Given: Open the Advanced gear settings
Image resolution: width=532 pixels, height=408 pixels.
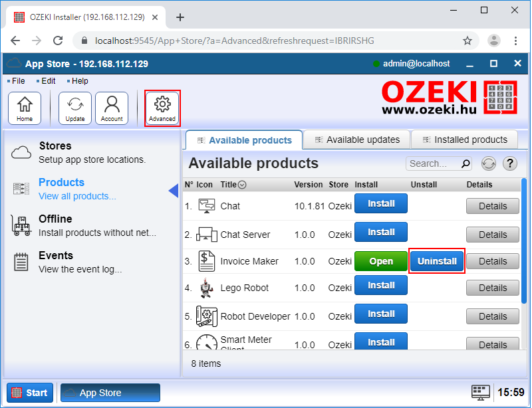Looking at the screenshot, I should coord(162,108).
